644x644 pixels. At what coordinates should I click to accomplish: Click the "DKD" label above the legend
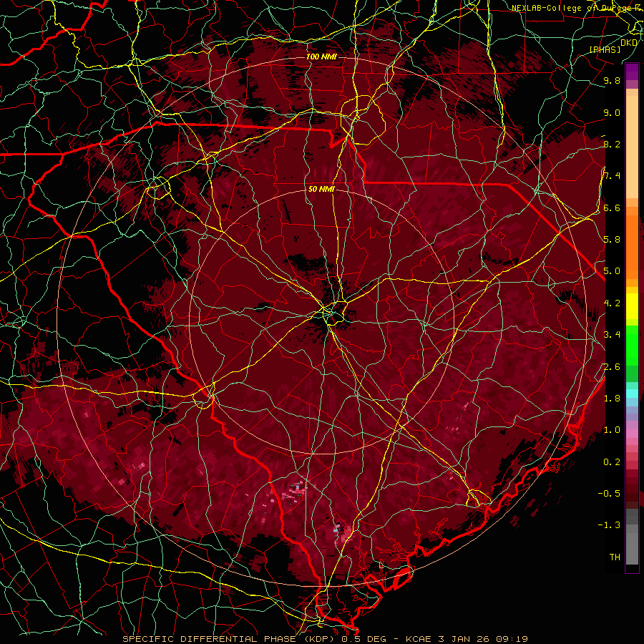click(x=629, y=42)
